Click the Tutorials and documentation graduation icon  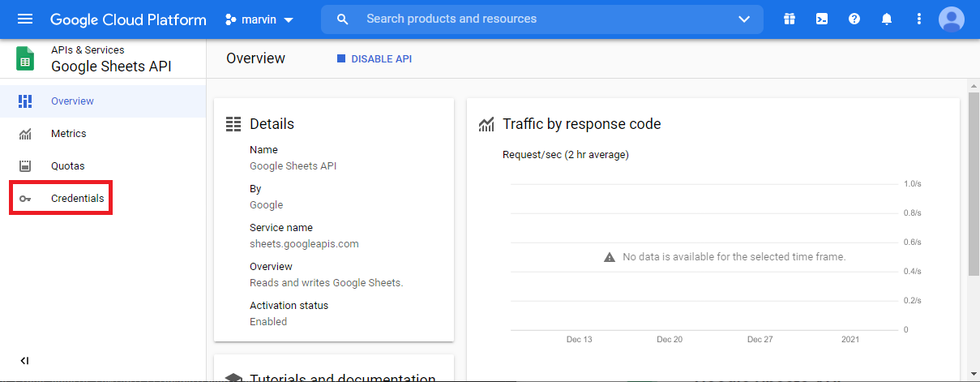click(233, 378)
